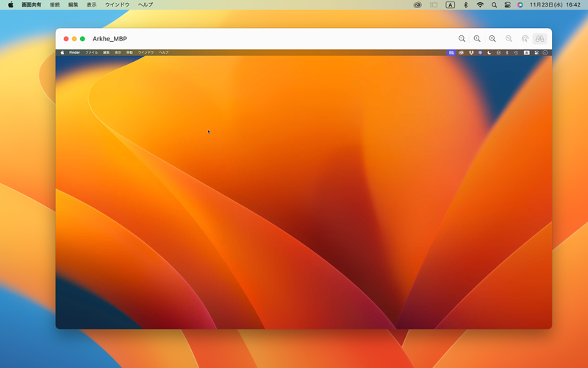Open the local ヘルプ menu in 画面共有
The height and width of the screenshot is (368, 588).
coord(145,5)
